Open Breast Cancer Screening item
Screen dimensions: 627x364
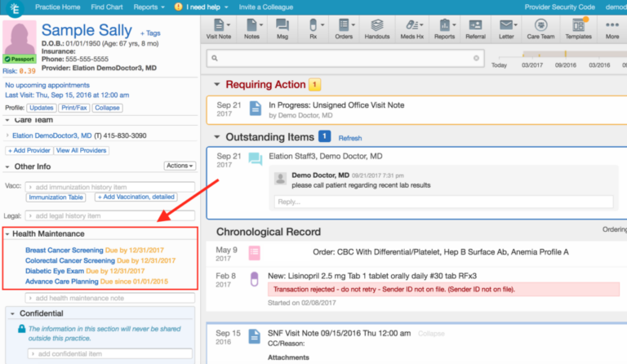coord(64,250)
